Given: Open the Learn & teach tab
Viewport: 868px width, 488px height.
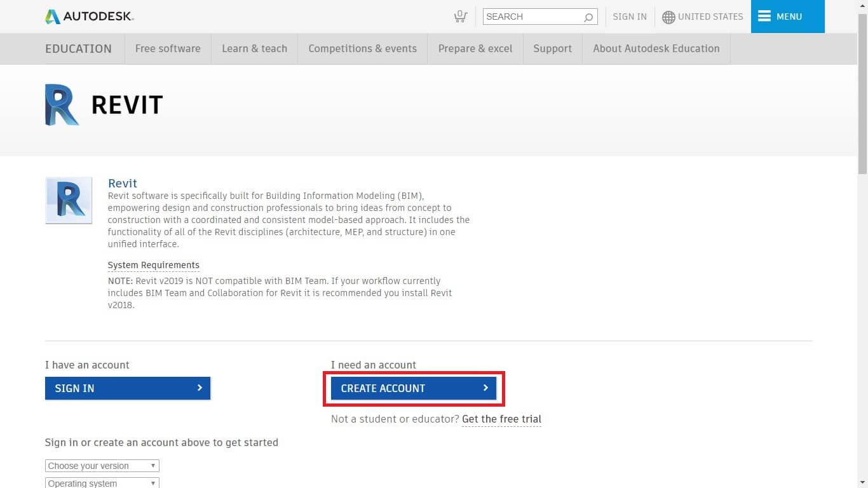Looking at the screenshot, I should tap(254, 49).
